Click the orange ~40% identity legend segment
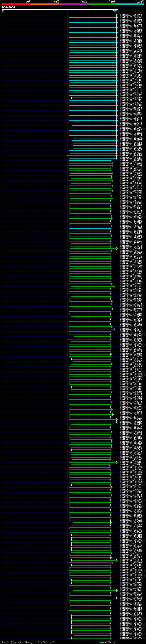 tap(45, 4)
